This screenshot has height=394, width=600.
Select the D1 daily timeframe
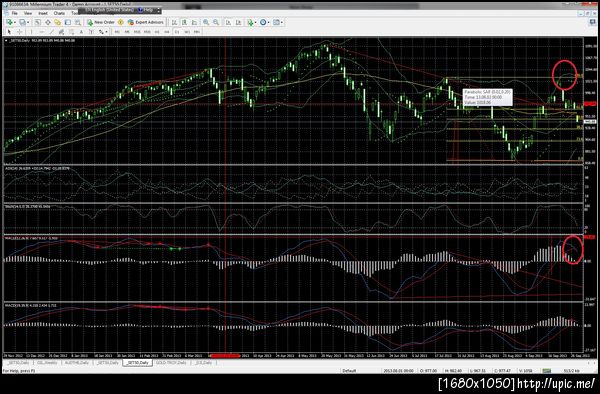pyautogui.click(x=177, y=32)
